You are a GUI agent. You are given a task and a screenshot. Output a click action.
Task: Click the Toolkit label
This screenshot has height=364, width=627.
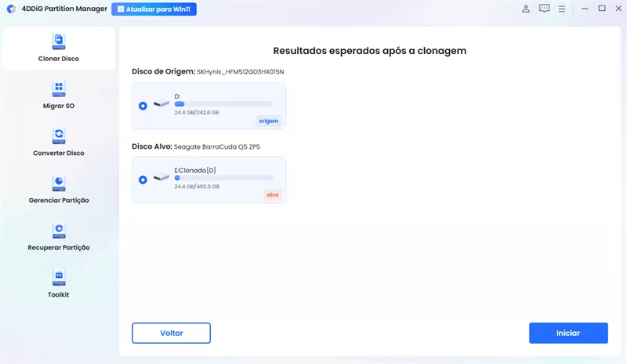click(59, 294)
